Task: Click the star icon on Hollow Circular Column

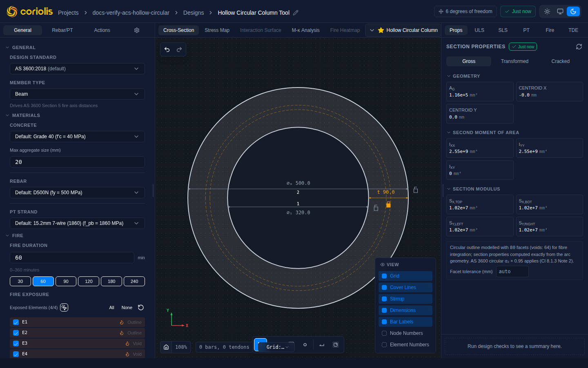Action: click(381, 30)
